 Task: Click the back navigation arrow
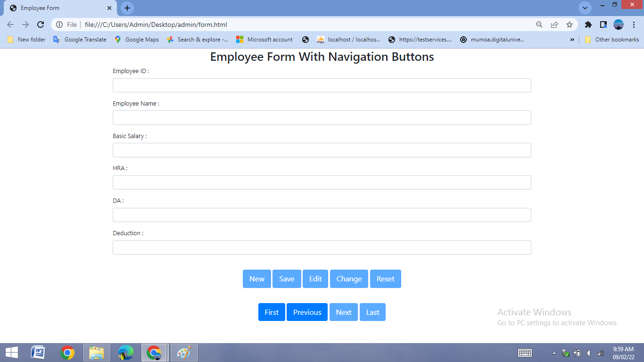coord(9,25)
